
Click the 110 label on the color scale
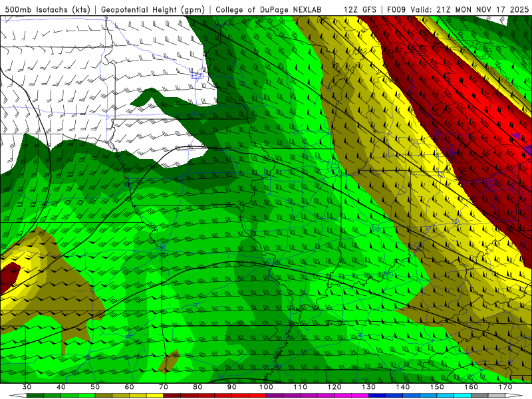[x=301, y=387]
